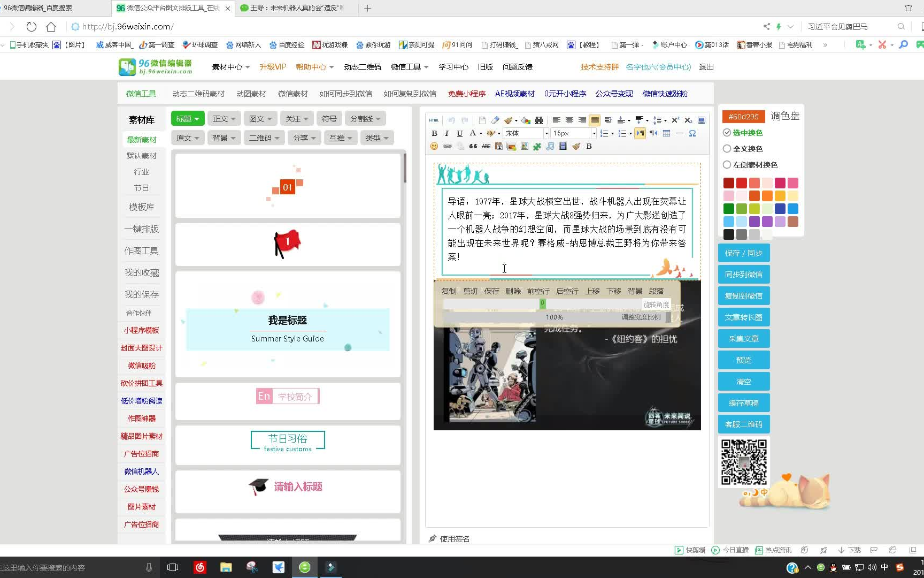Image resolution: width=924 pixels, height=578 pixels.
Task: Insert music note audio icon
Action: (x=550, y=146)
